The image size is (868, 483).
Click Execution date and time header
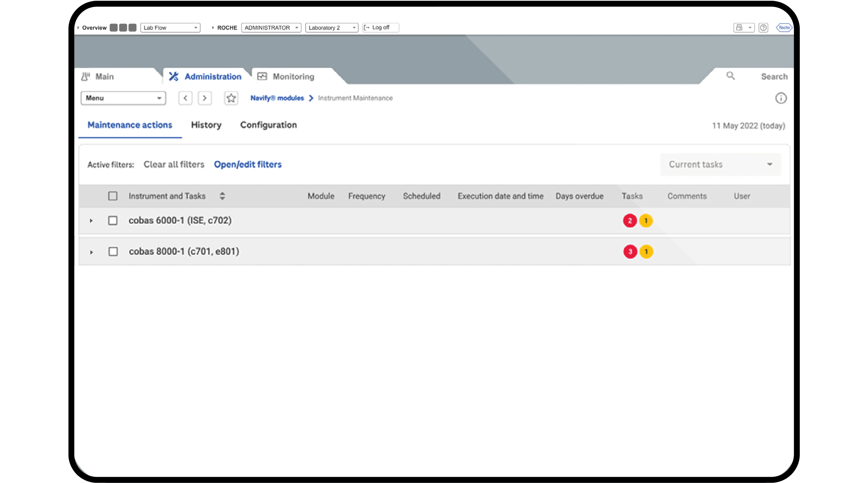point(500,196)
